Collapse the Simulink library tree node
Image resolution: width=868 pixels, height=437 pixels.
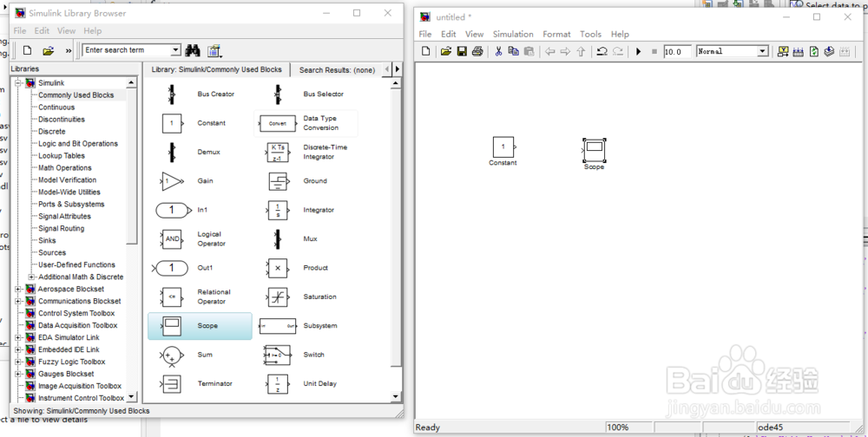[17, 83]
